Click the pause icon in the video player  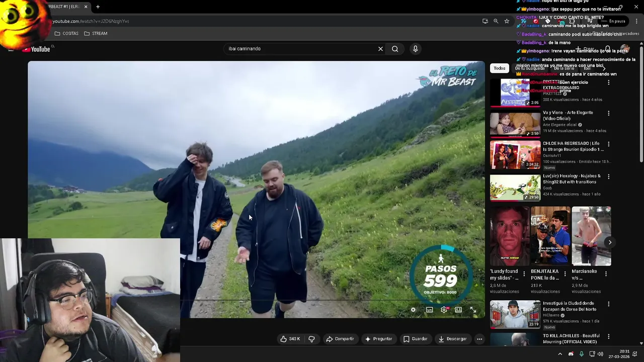click(x=413, y=310)
